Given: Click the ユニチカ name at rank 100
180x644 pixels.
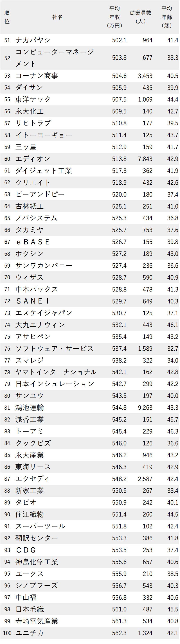Looking at the screenshot, I should click(x=29, y=633).
